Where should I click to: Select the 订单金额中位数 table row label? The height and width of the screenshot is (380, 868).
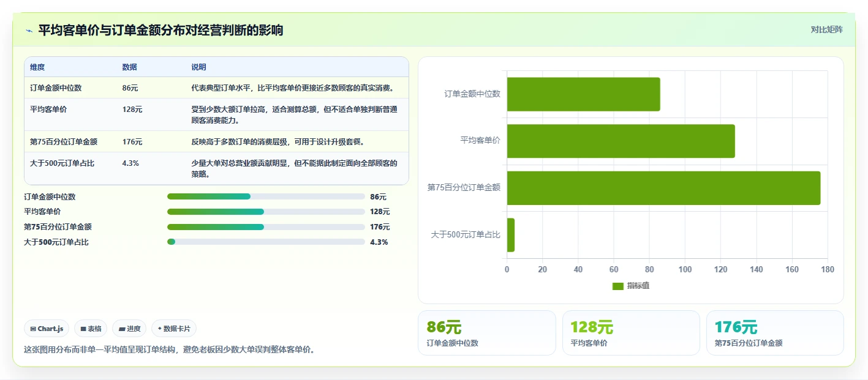pyautogui.click(x=56, y=88)
